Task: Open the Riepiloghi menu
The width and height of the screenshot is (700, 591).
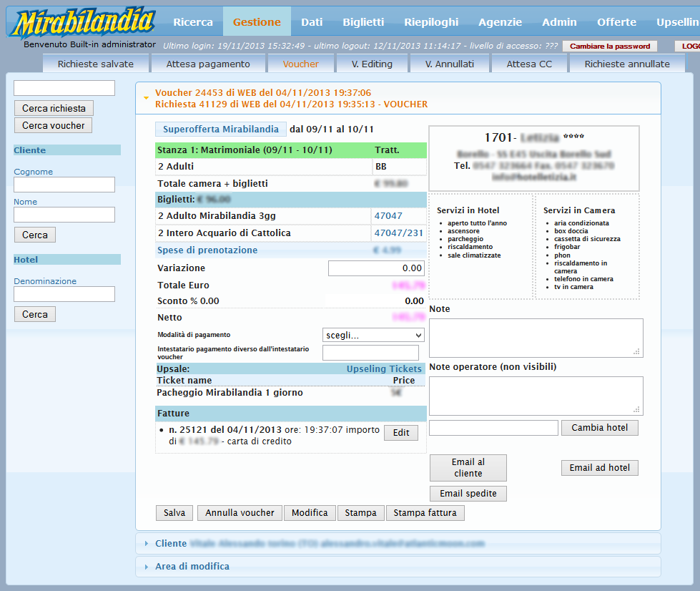Action: click(x=431, y=22)
